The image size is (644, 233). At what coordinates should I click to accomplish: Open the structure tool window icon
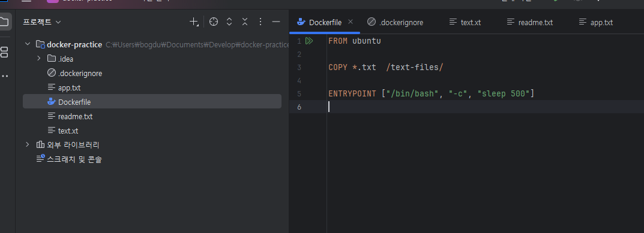click(4, 52)
